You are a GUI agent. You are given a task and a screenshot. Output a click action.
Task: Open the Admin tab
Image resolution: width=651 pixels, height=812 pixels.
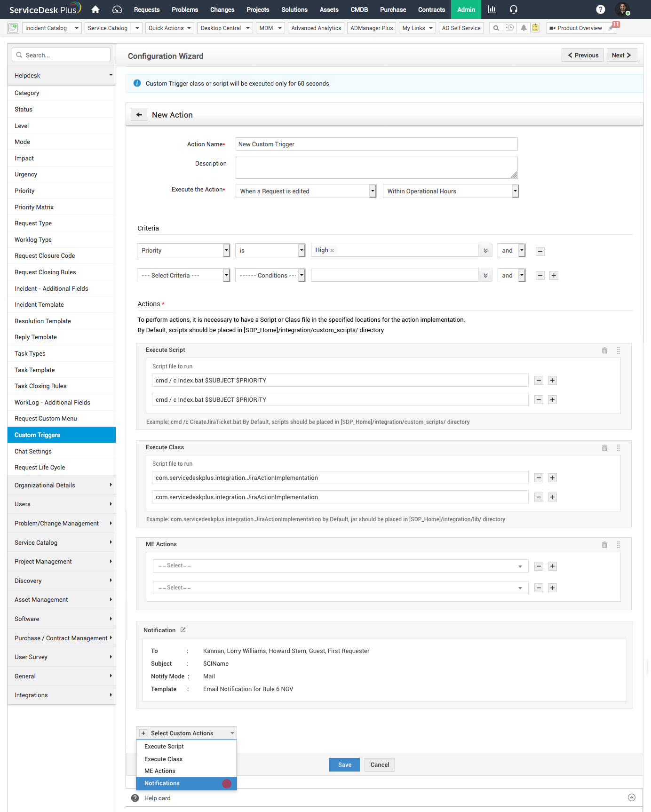(x=466, y=9)
